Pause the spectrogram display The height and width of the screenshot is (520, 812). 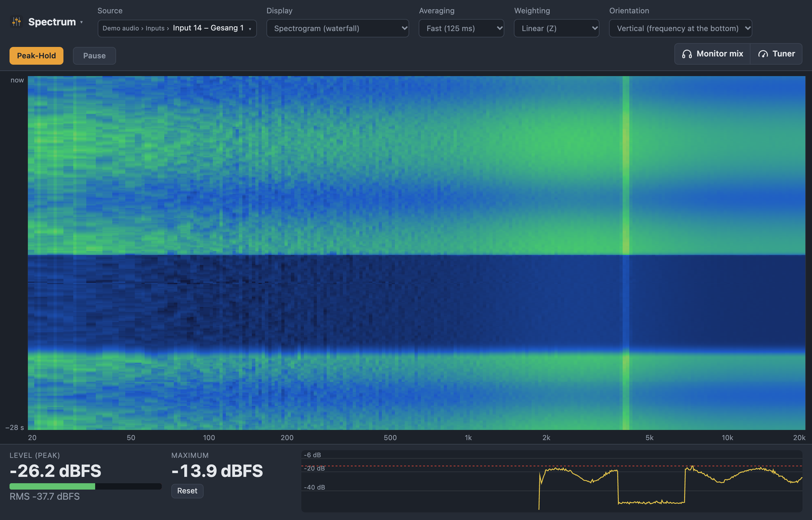click(x=94, y=56)
